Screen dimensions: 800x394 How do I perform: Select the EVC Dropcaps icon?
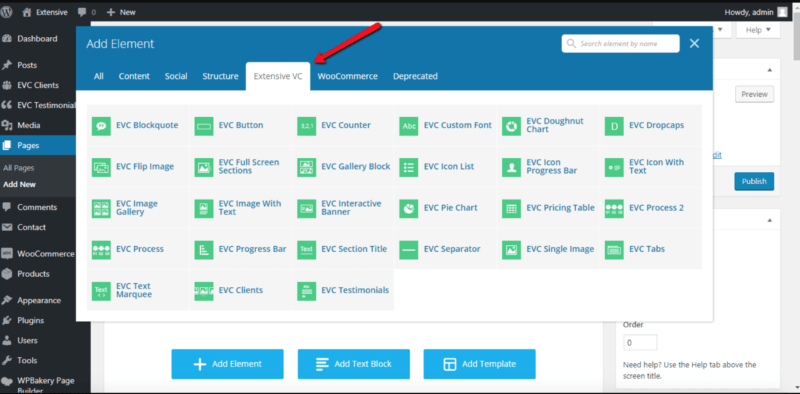pyautogui.click(x=614, y=126)
